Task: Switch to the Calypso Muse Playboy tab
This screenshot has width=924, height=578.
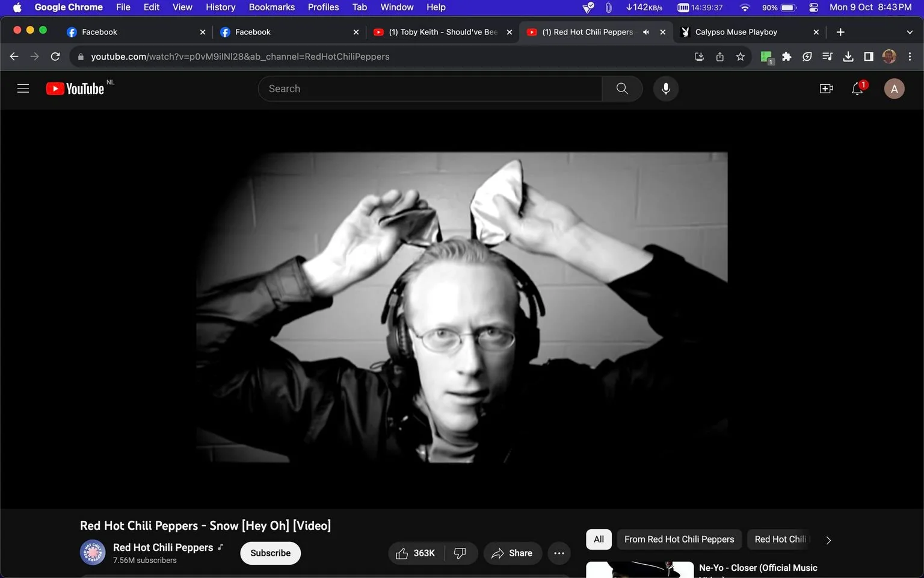Action: click(749, 32)
